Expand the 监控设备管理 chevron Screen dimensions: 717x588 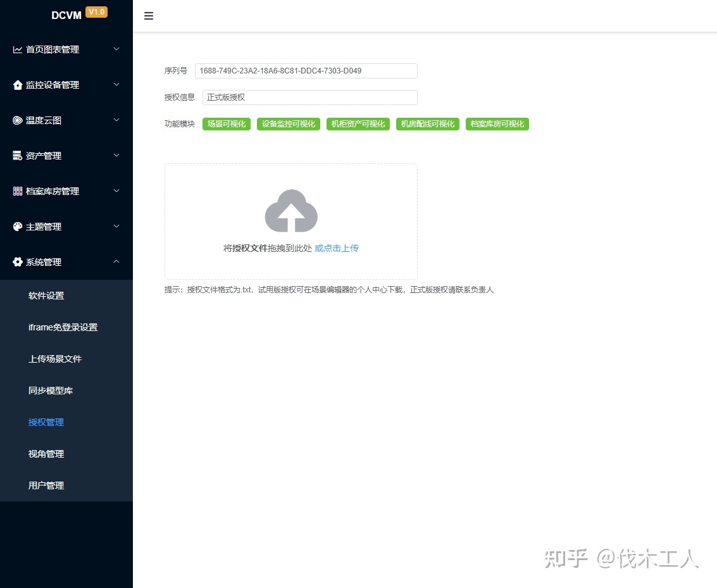116,85
